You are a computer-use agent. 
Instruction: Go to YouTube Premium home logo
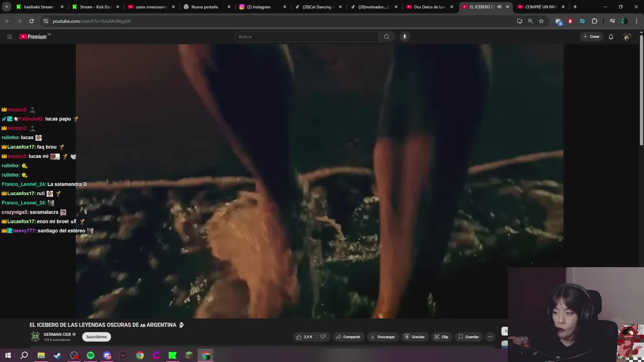click(x=35, y=37)
